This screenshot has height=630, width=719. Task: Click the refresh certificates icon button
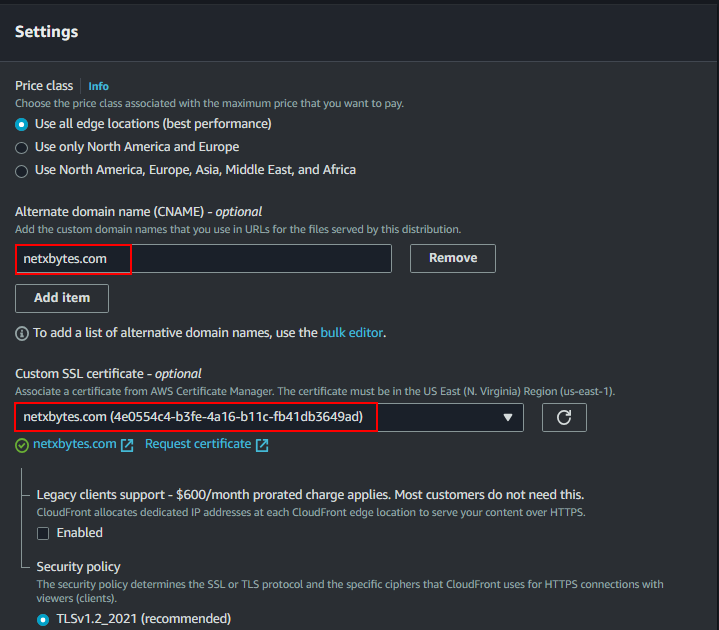pos(564,417)
